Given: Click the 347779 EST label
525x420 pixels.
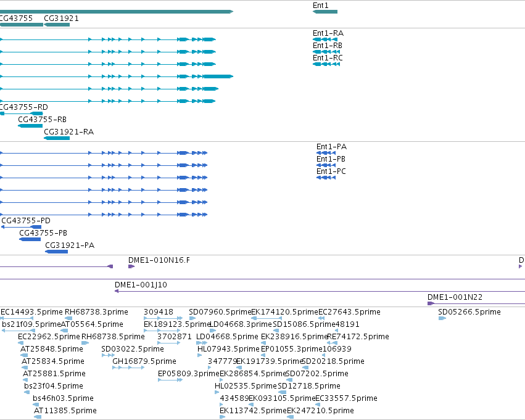Looking at the screenshot, I should 222,361.
